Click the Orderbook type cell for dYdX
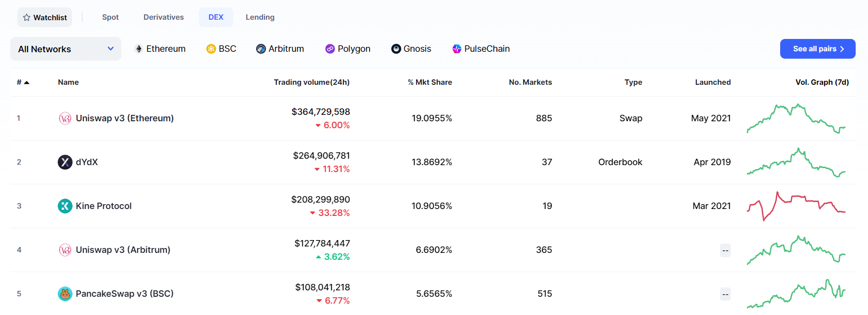Viewport: 868px width, 315px height. click(620, 162)
